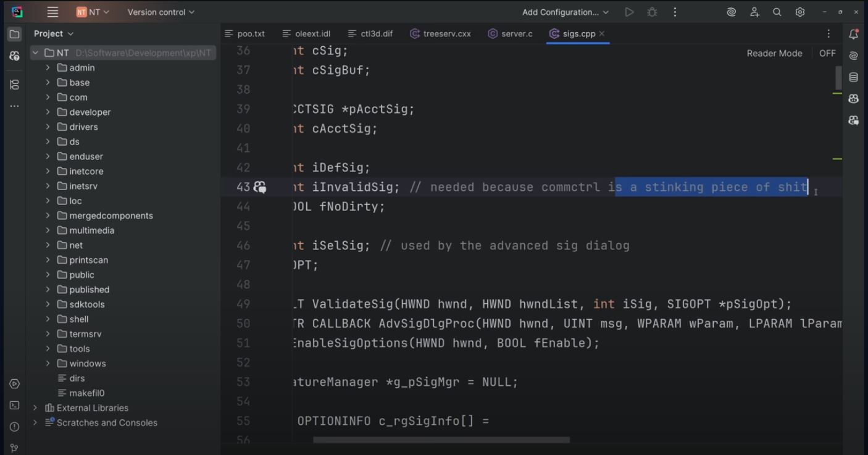Image resolution: width=868 pixels, height=455 pixels.
Task: Toggle the Project tool window icon
Action: point(15,34)
